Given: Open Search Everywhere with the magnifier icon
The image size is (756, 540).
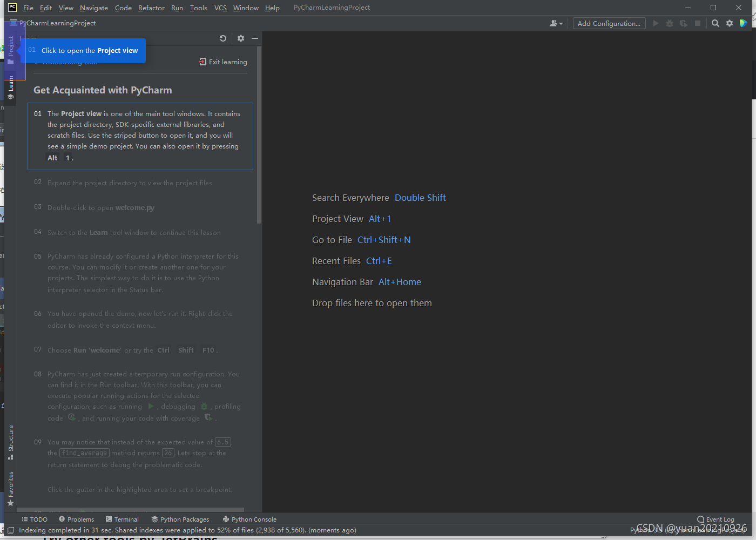Looking at the screenshot, I should (715, 23).
